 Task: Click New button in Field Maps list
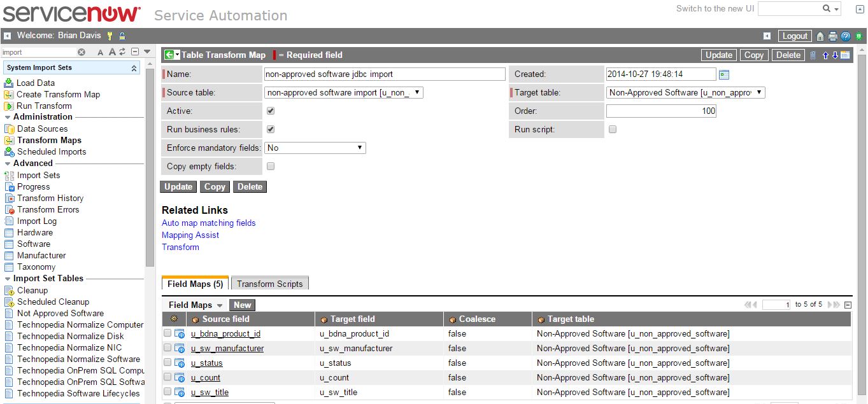[242, 305]
